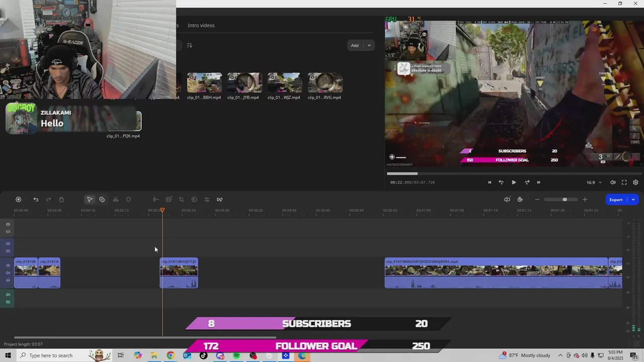Click the Windows Start button
Viewport: 644px width, 362px height.
click(8, 355)
